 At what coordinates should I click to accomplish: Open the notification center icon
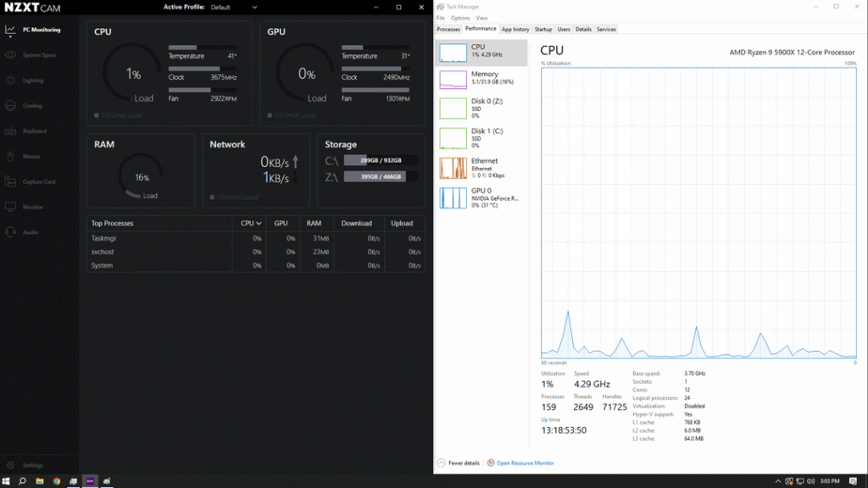click(853, 481)
